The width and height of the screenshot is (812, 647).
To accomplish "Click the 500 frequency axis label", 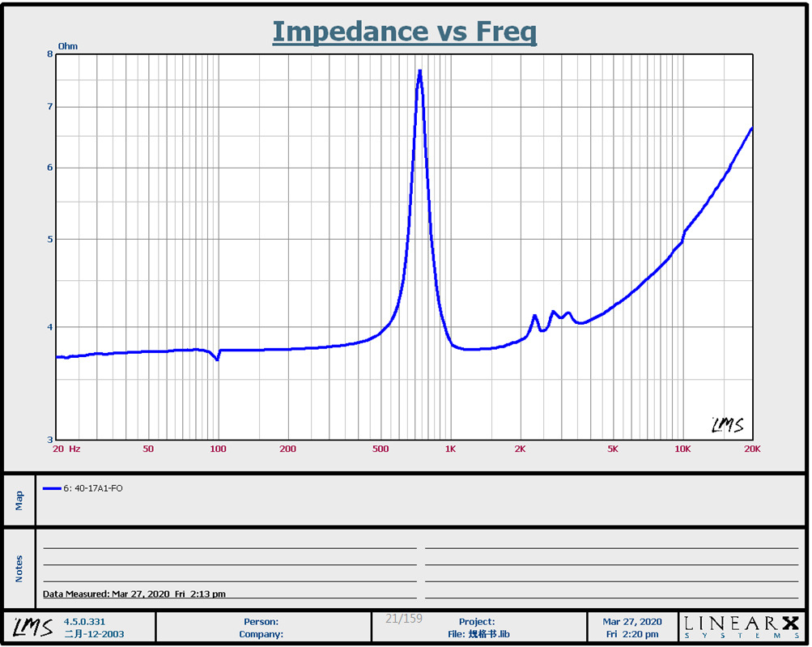I will coord(380,449).
